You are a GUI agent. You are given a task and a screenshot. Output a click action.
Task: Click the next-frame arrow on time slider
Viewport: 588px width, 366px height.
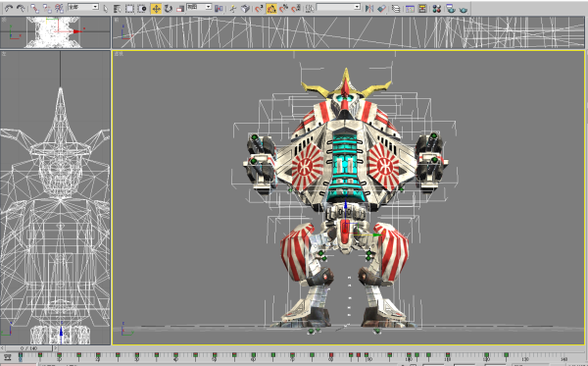[x=56, y=348]
